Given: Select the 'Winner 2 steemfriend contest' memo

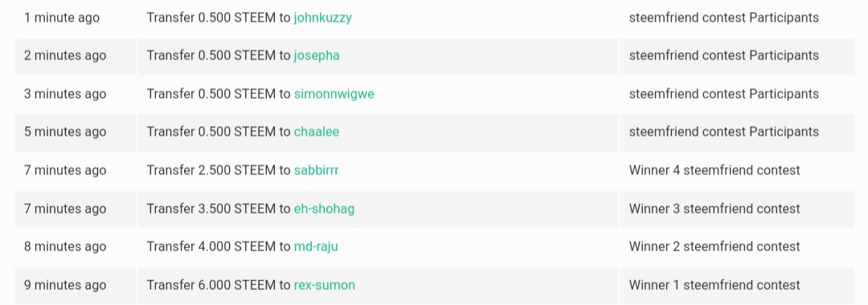Looking at the screenshot, I should click(x=714, y=246).
